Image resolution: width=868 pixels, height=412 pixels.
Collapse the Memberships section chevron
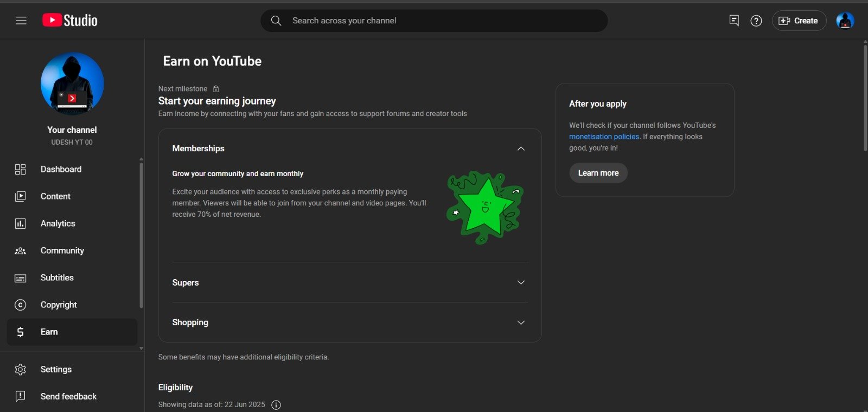(521, 149)
